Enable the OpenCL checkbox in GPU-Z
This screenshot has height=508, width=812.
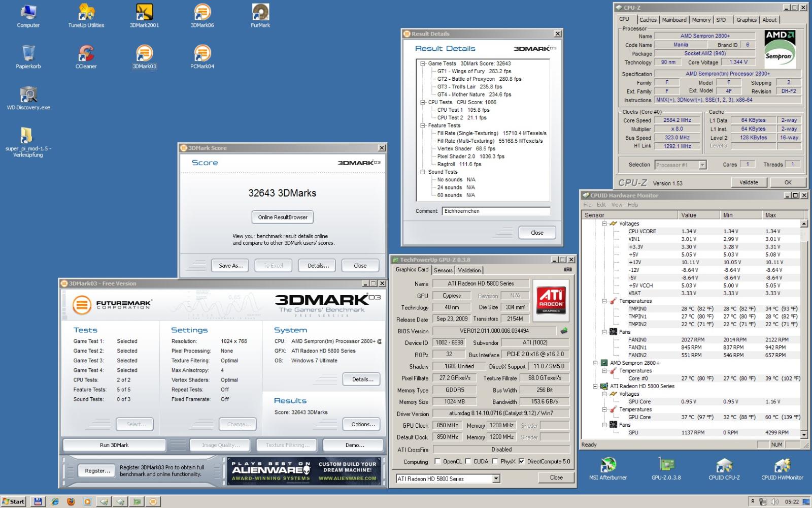(437, 461)
